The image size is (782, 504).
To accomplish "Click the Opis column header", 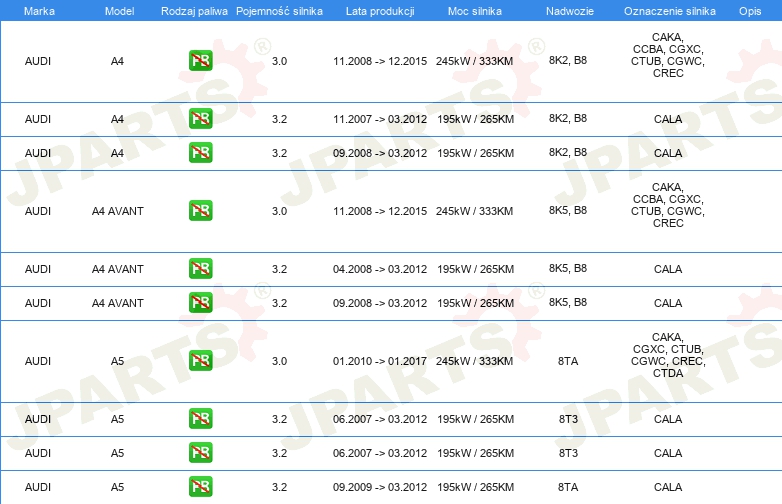I will (750, 11).
